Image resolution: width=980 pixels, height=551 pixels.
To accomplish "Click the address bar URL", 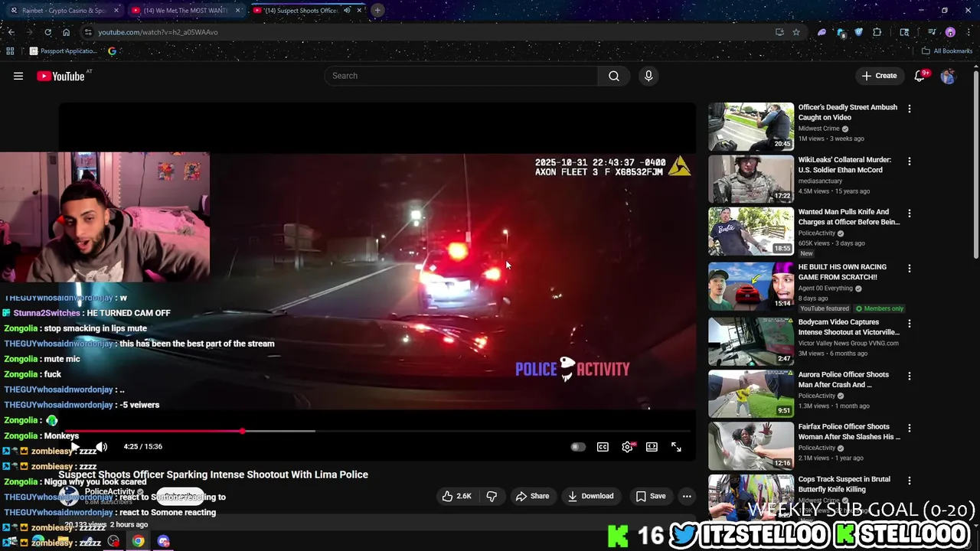I will pos(158,32).
